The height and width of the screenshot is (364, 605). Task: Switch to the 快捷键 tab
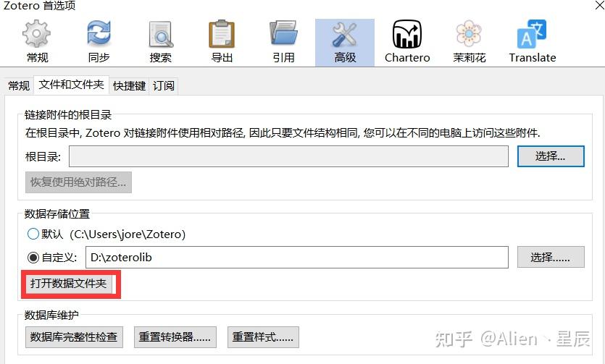tap(129, 85)
